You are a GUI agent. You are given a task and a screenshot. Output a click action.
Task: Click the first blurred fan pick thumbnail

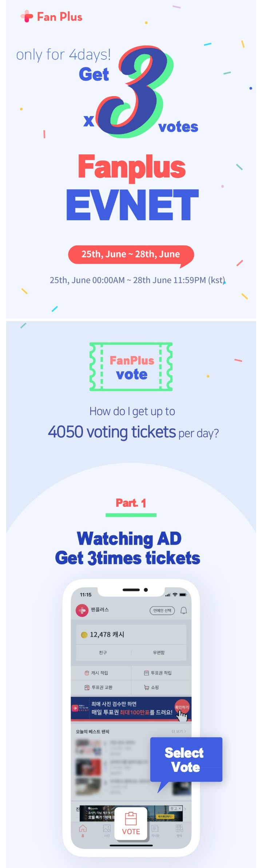point(88,747)
